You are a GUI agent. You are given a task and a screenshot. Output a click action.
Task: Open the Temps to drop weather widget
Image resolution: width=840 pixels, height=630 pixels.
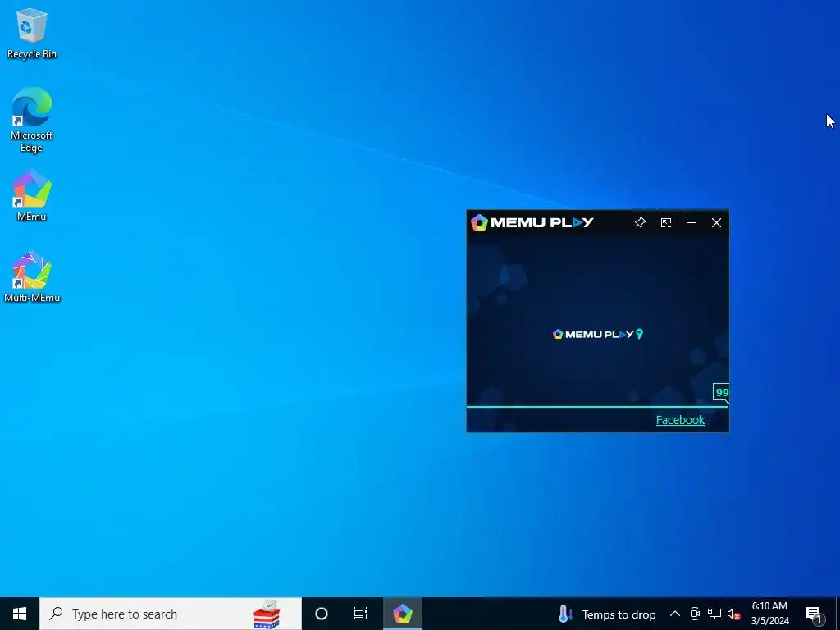click(x=607, y=614)
